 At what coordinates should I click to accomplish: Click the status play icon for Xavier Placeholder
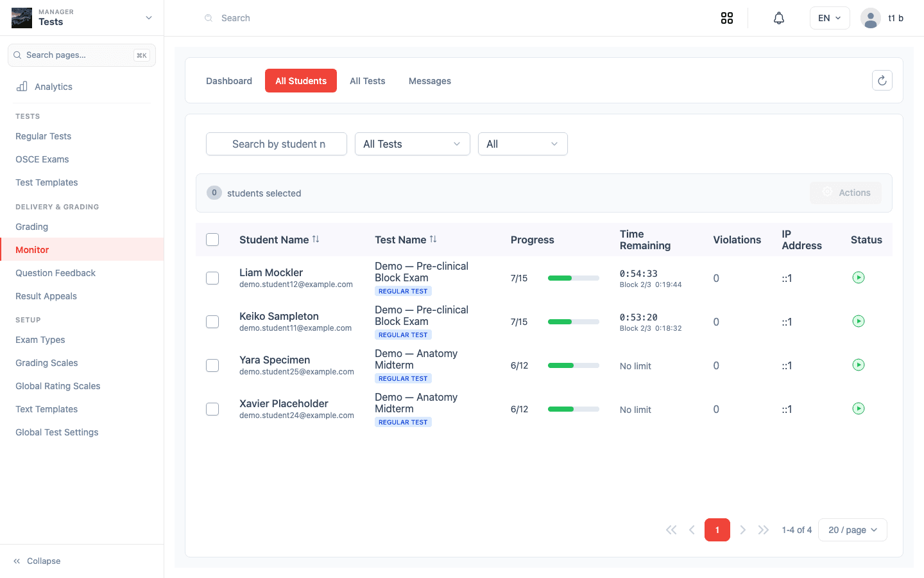859,408
